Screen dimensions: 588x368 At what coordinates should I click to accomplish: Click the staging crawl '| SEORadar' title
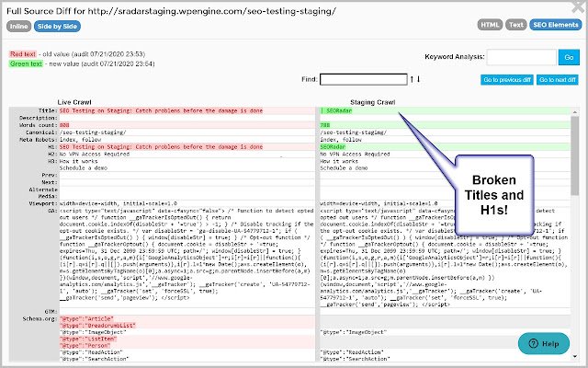[336, 110]
